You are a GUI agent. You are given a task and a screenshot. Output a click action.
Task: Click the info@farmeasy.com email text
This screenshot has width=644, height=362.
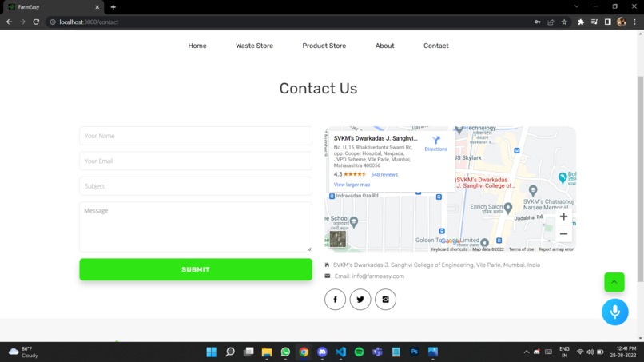tap(378, 276)
